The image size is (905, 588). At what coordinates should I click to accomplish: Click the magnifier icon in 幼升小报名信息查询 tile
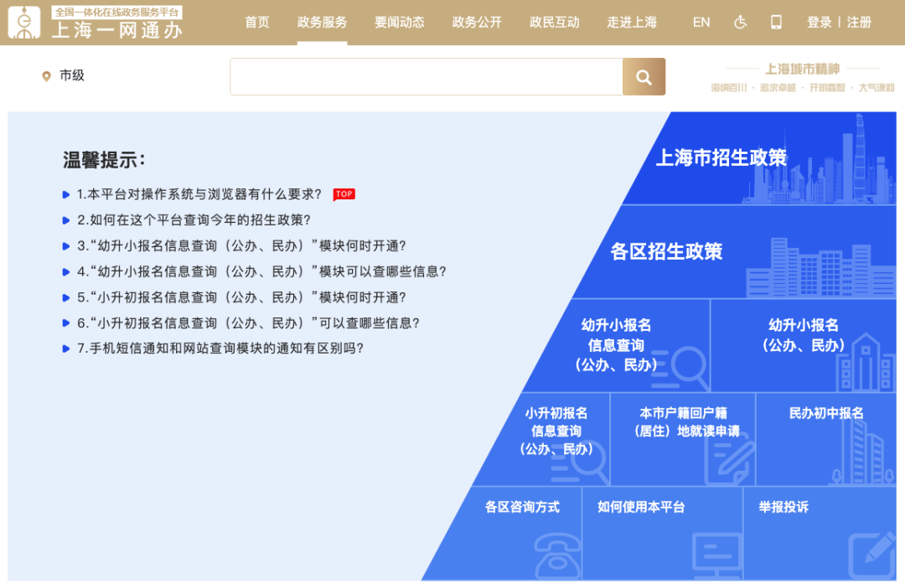click(x=680, y=368)
